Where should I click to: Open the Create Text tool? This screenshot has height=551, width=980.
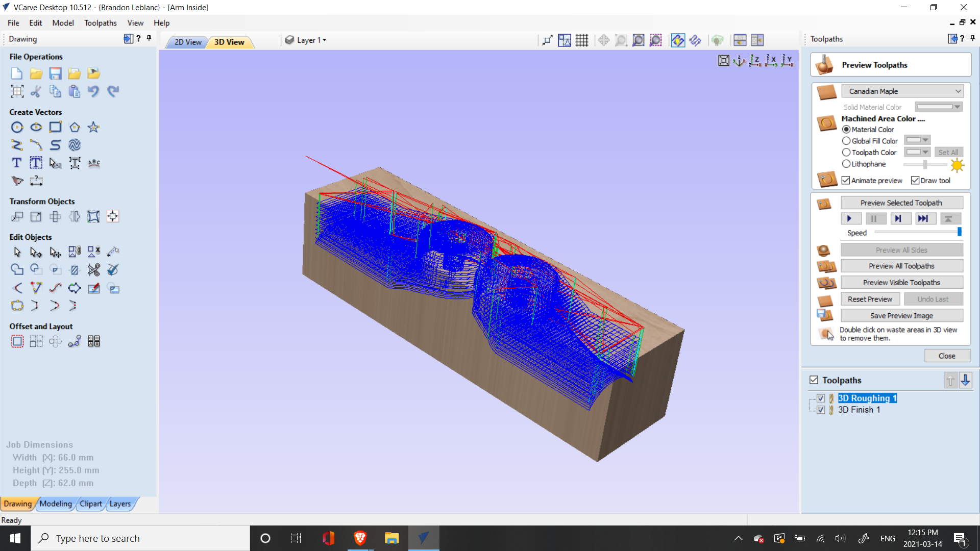tap(16, 163)
